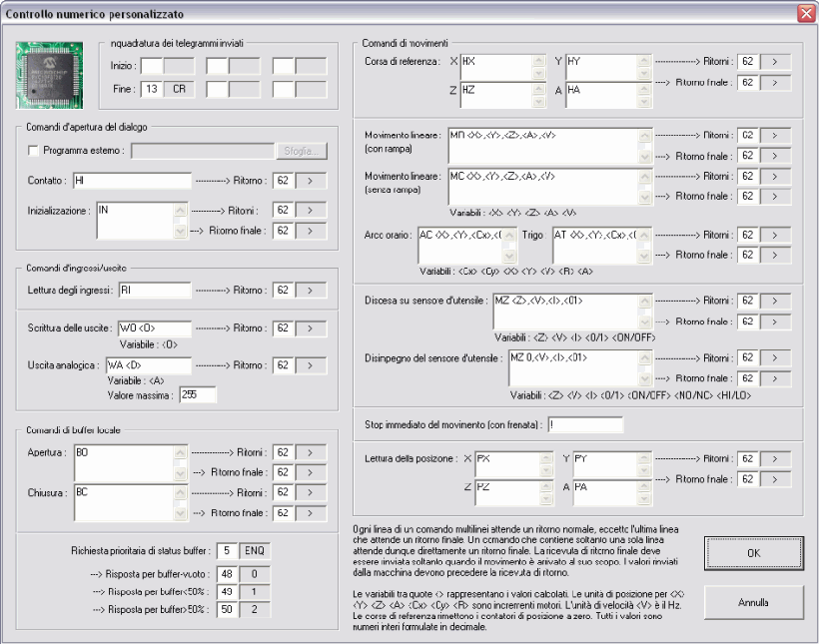Image resolution: width=819 pixels, height=644 pixels.
Task: Click the Scrittura delle uscite command field
Action: click(155, 328)
